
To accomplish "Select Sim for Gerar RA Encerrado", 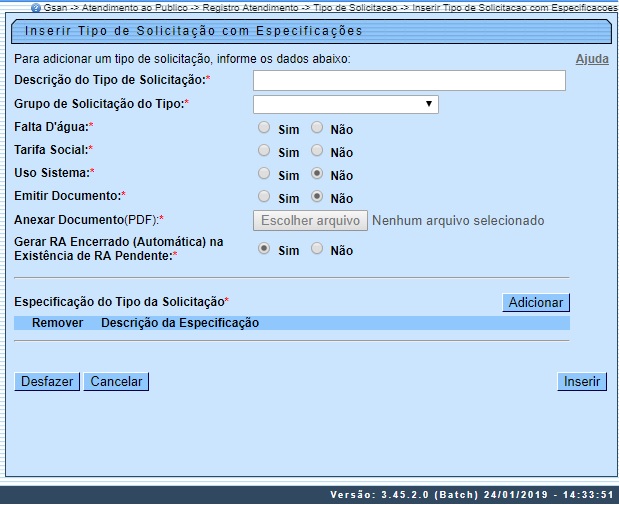I will (264, 249).
